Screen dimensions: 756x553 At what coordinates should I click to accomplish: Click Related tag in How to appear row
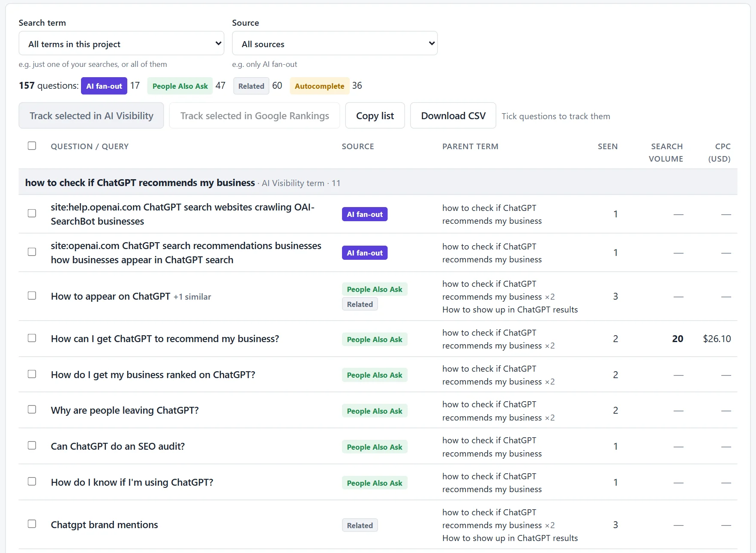360,304
